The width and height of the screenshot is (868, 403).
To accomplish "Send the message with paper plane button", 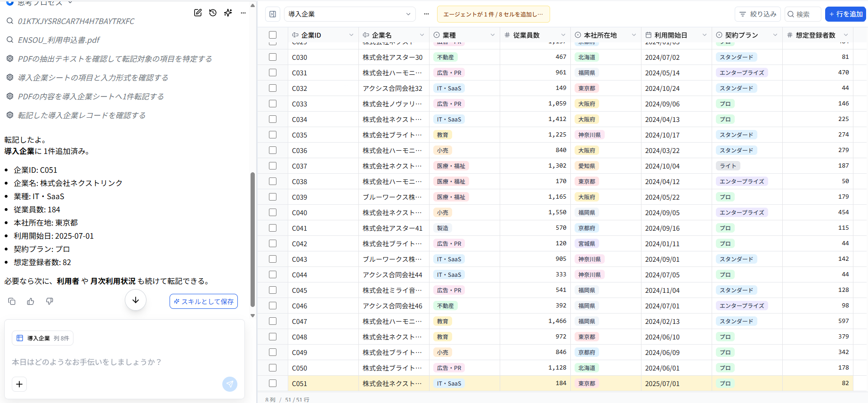I will [230, 384].
